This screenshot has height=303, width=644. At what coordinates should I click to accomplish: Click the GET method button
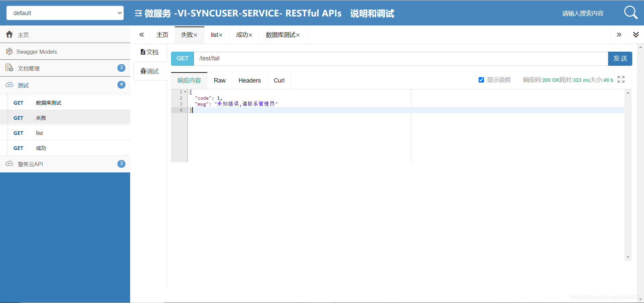182,58
